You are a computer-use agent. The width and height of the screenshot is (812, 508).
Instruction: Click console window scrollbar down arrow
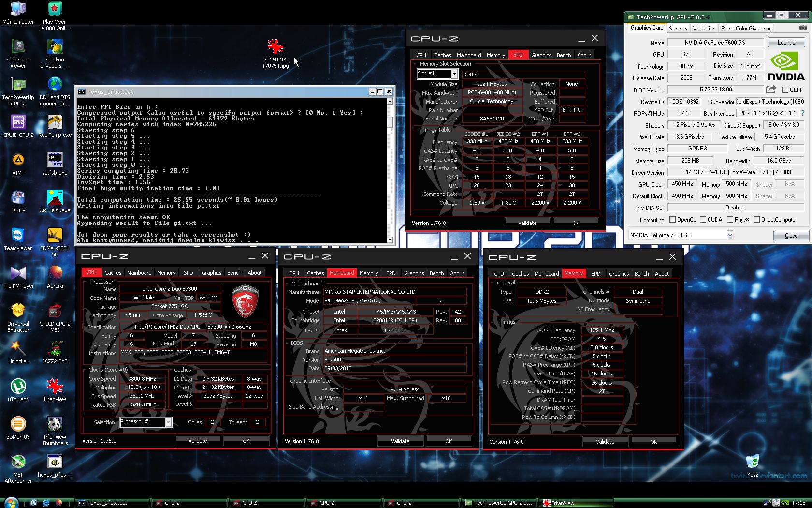(x=390, y=239)
